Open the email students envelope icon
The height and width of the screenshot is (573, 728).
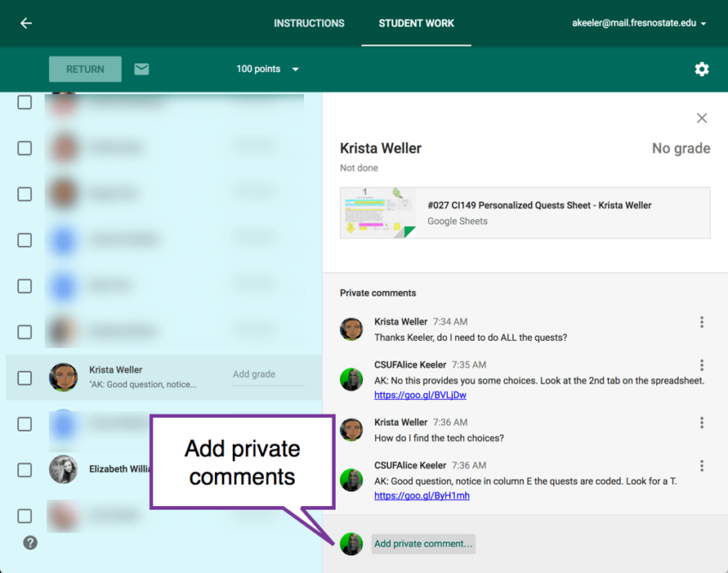tap(141, 69)
